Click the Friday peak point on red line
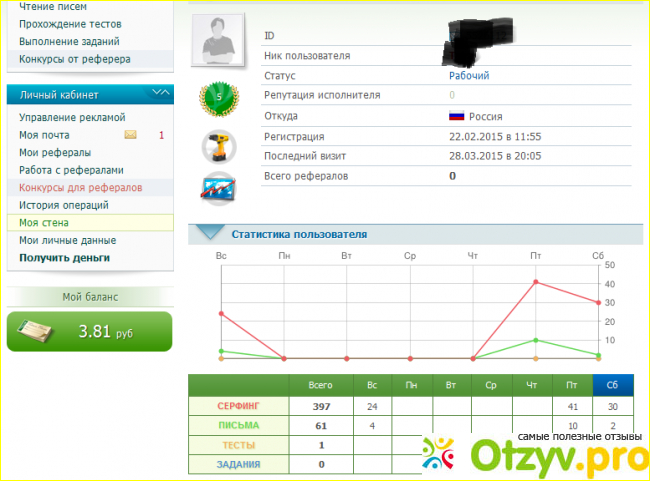This screenshot has width=650, height=481. (x=536, y=282)
